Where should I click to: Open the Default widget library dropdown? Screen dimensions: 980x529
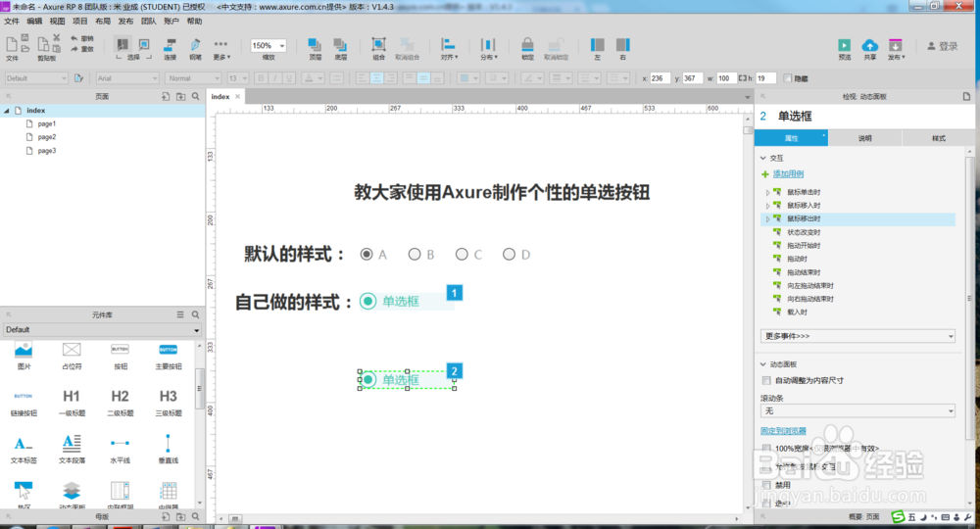[x=102, y=330]
